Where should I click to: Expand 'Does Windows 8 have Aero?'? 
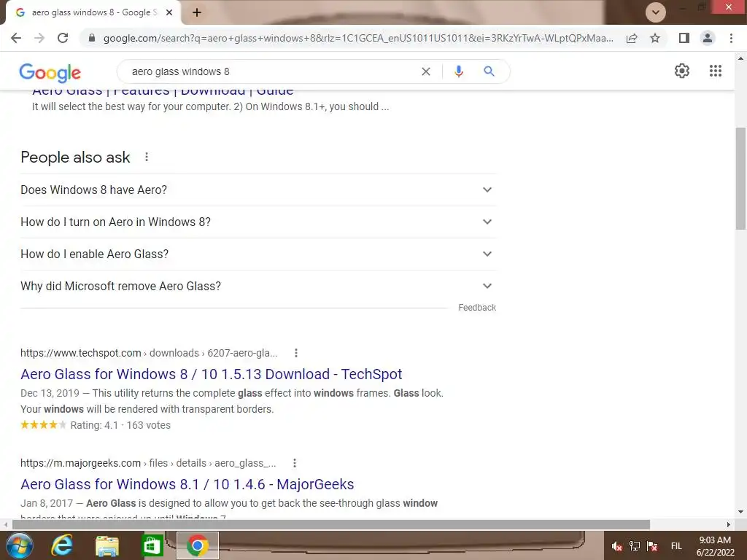[x=258, y=190]
